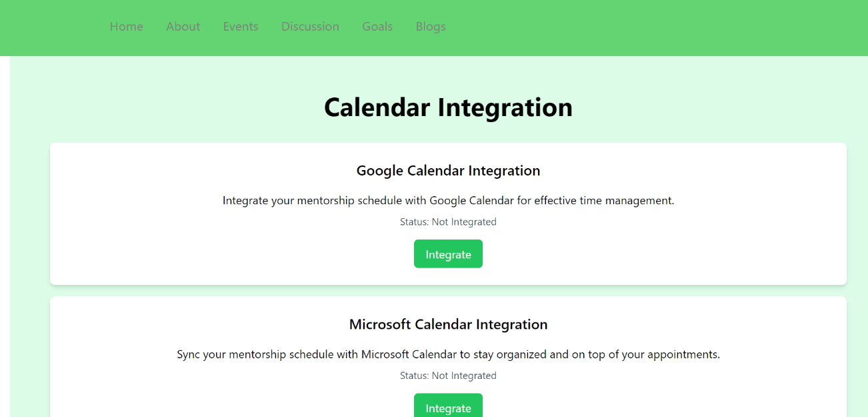Click the empty green header bar area

tap(667, 27)
